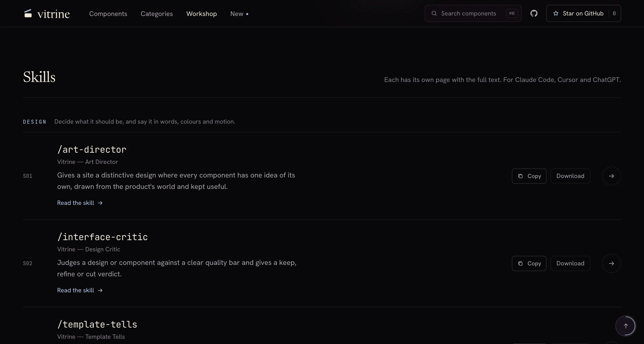
Task: Click the DESIGN section label
Action: point(35,122)
